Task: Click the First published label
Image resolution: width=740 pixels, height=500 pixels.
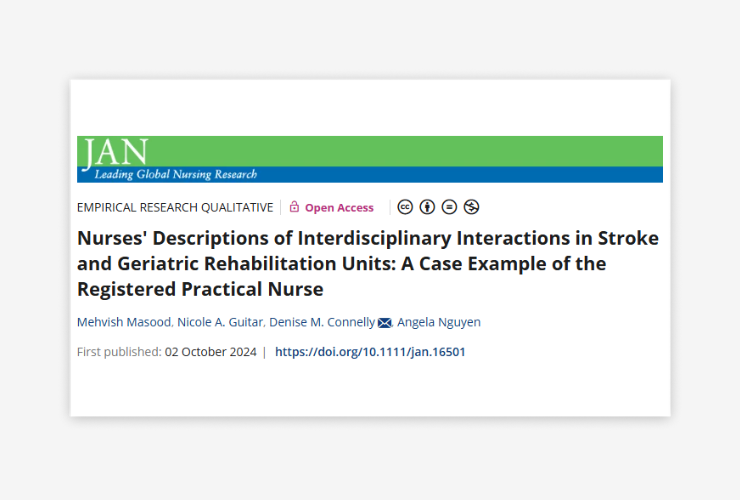Action: click(x=119, y=352)
